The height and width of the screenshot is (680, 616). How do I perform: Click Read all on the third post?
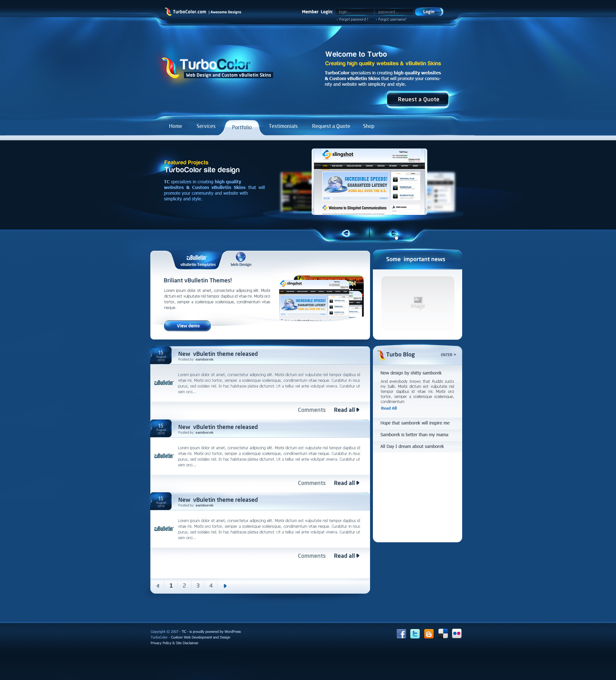346,556
